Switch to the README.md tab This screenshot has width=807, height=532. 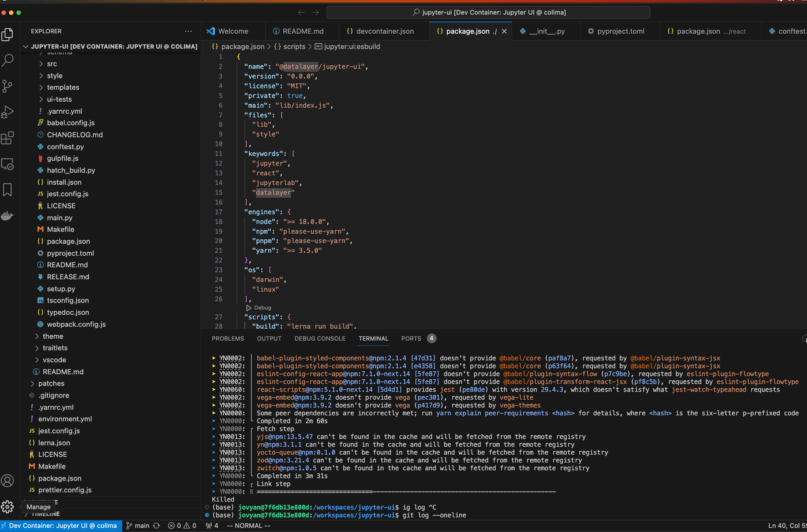click(x=302, y=31)
